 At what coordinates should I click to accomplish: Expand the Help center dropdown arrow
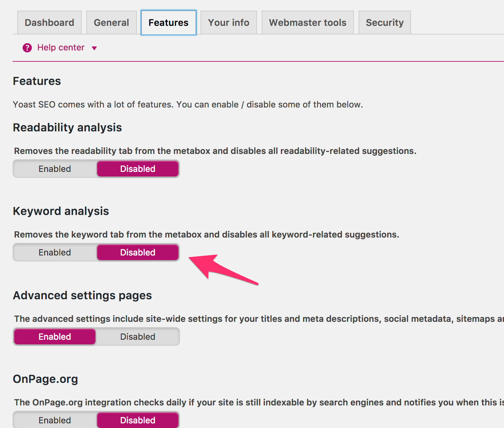[x=94, y=48]
